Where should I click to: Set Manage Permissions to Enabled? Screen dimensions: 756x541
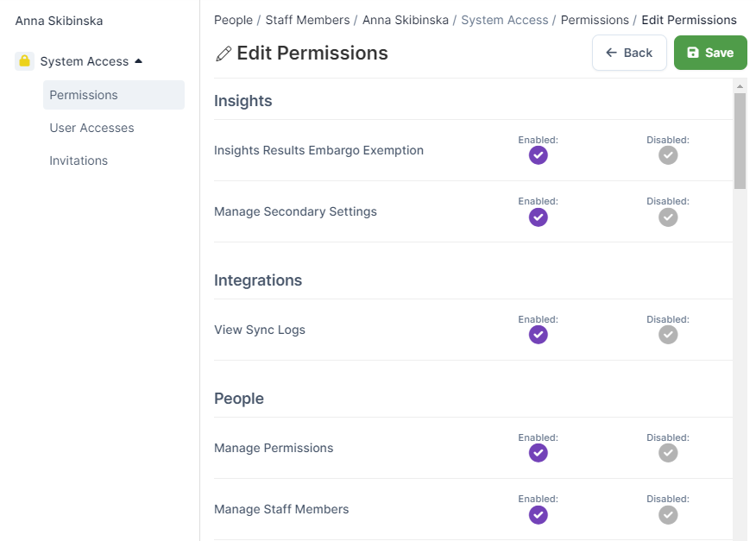tap(538, 453)
